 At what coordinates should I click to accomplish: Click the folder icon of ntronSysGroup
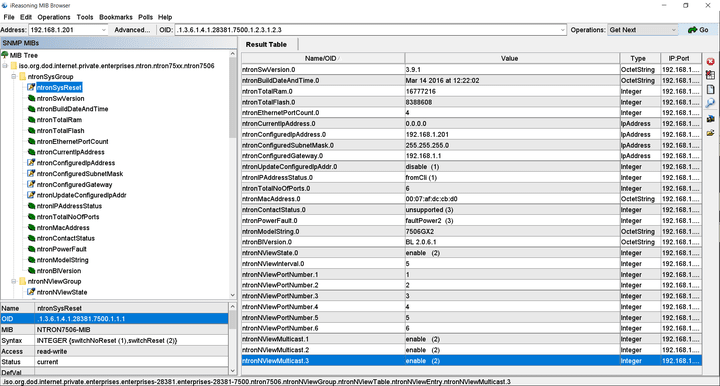(22, 76)
